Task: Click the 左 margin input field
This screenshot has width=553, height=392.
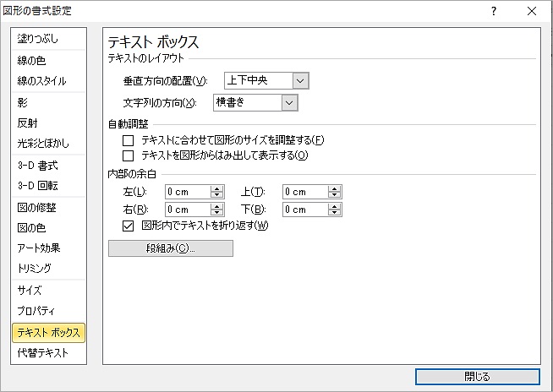Action: coord(187,192)
